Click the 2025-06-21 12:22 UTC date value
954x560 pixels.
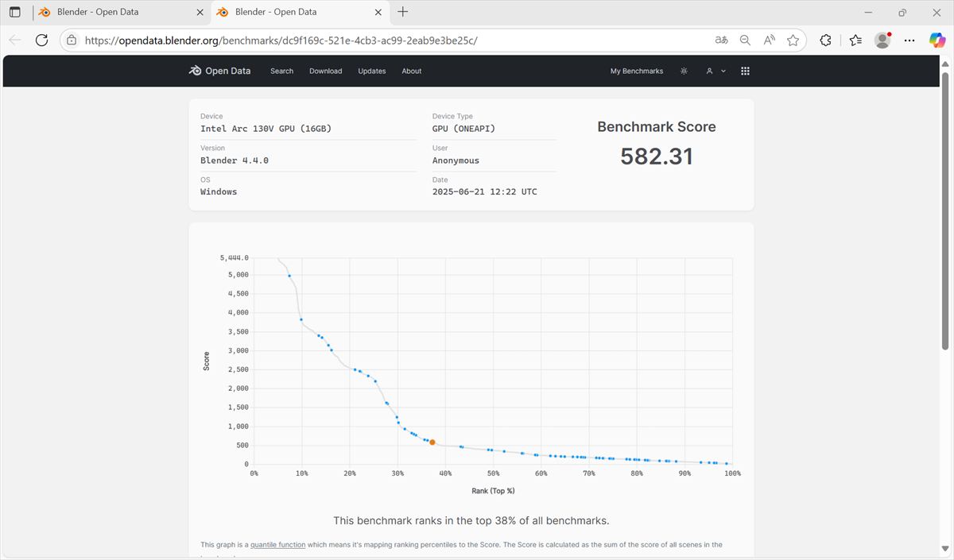point(484,192)
